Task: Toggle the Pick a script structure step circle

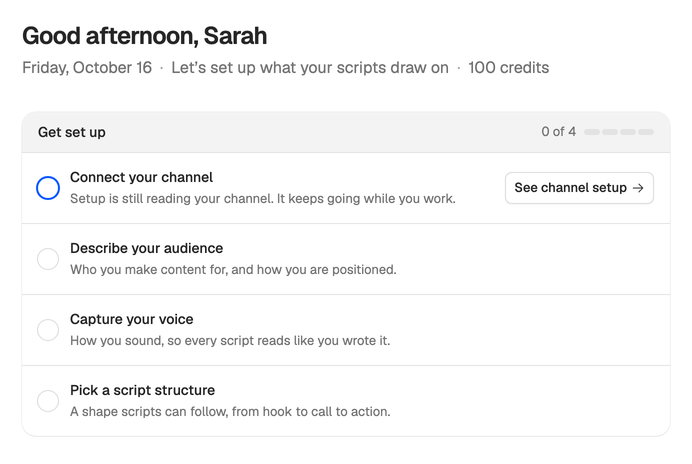Action: [48, 401]
